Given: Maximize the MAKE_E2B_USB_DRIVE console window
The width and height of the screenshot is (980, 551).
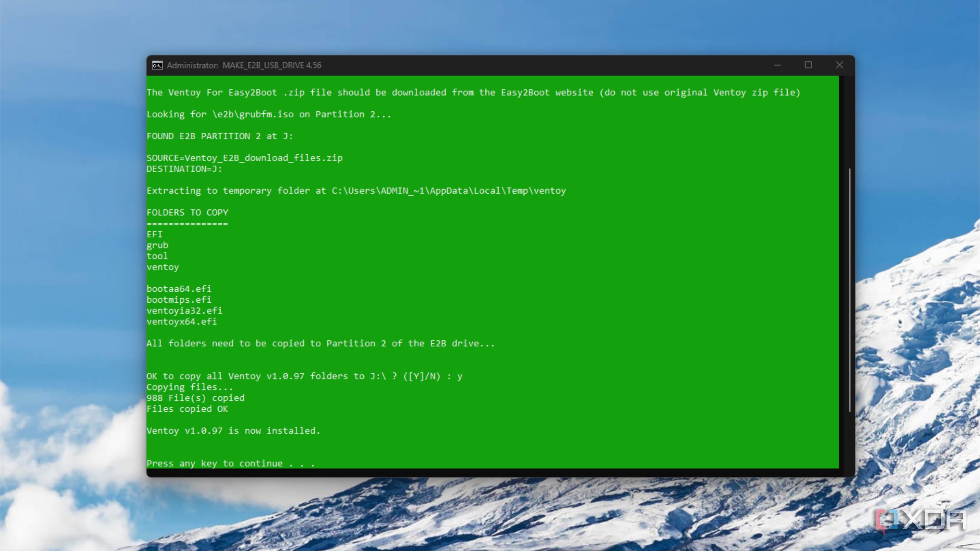Looking at the screenshot, I should click(808, 65).
